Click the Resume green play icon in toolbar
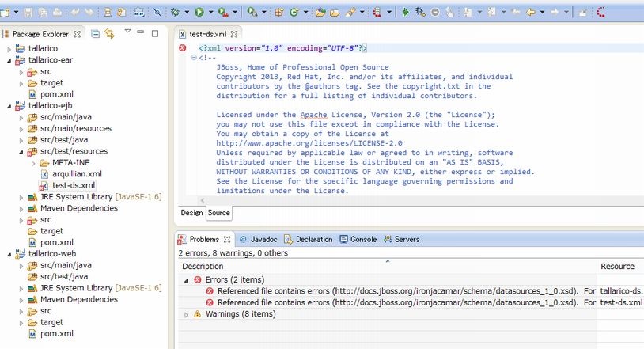 pos(406,13)
